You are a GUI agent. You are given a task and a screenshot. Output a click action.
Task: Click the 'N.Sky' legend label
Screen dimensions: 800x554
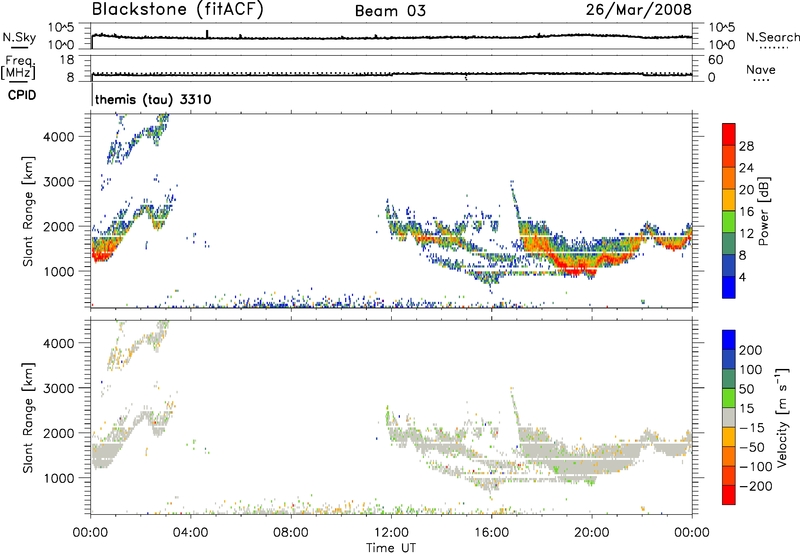(x=19, y=37)
